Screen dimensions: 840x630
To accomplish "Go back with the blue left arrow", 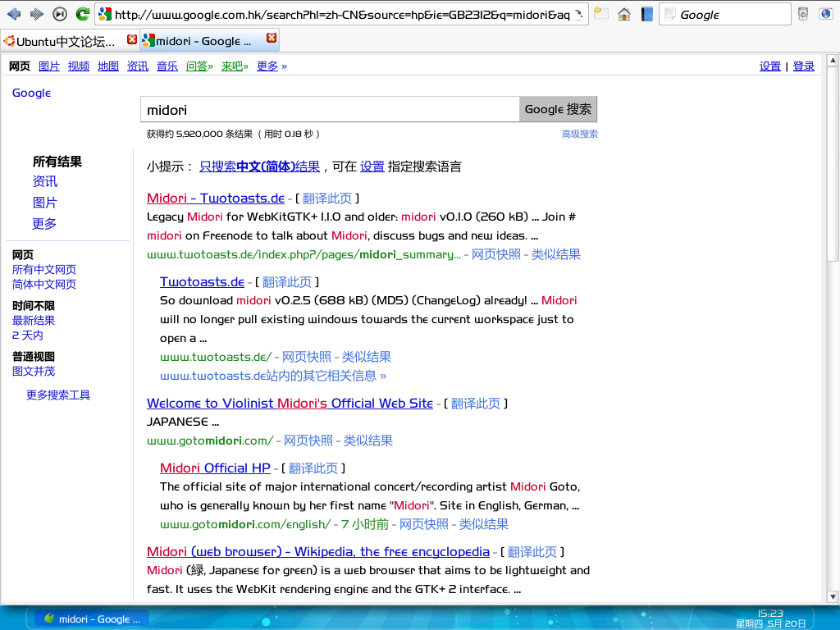I will click(x=14, y=14).
